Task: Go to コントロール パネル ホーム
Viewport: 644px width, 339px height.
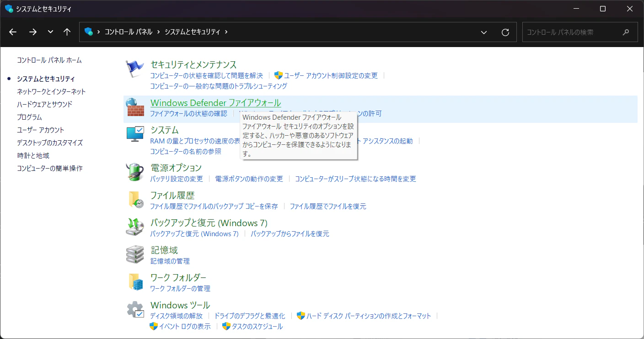Action: click(49, 60)
